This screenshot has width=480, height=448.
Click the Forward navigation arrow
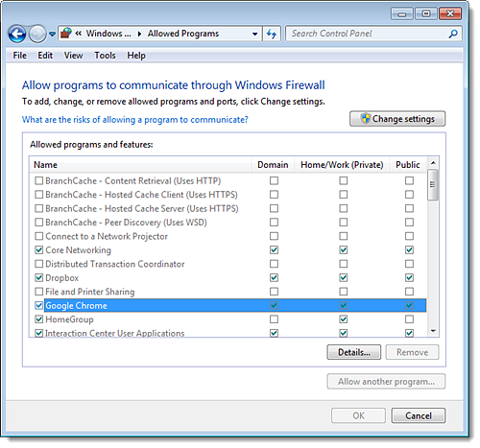[x=37, y=34]
